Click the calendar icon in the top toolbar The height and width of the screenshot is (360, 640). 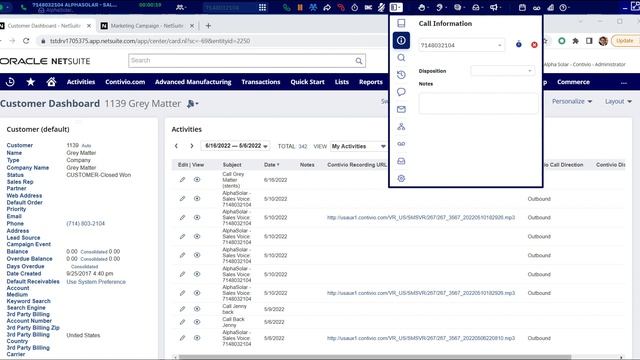[x=522, y=7]
